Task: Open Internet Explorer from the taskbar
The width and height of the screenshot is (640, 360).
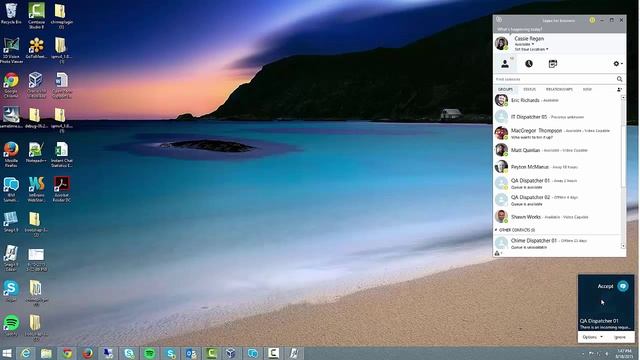Action: (25, 353)
